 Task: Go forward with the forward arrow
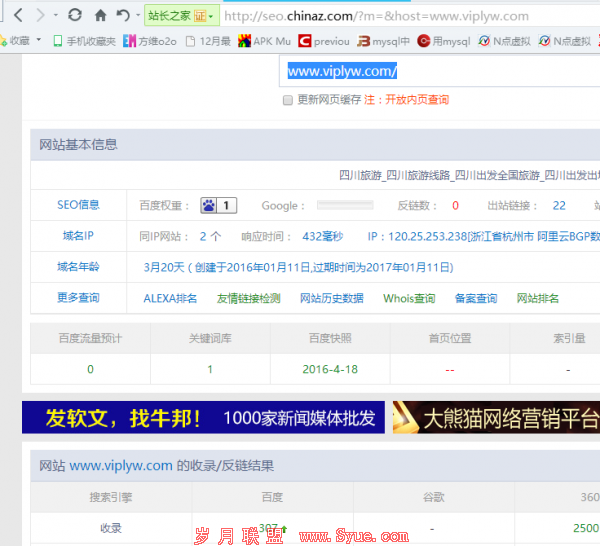[x=40, y=15]
